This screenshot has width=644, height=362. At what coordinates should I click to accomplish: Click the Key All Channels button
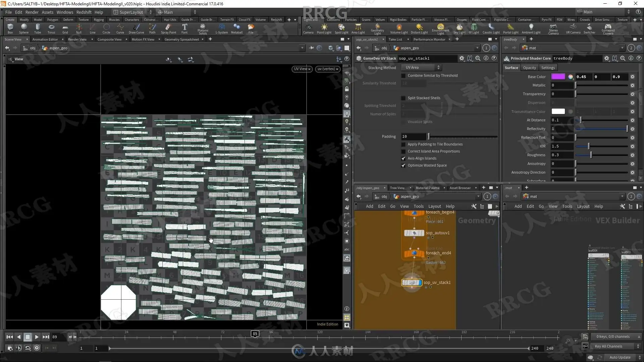tap(608, 346)
